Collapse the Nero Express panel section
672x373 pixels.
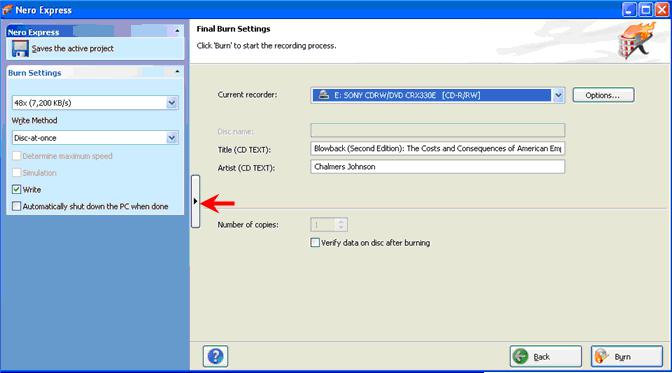(x=177, y=31)
